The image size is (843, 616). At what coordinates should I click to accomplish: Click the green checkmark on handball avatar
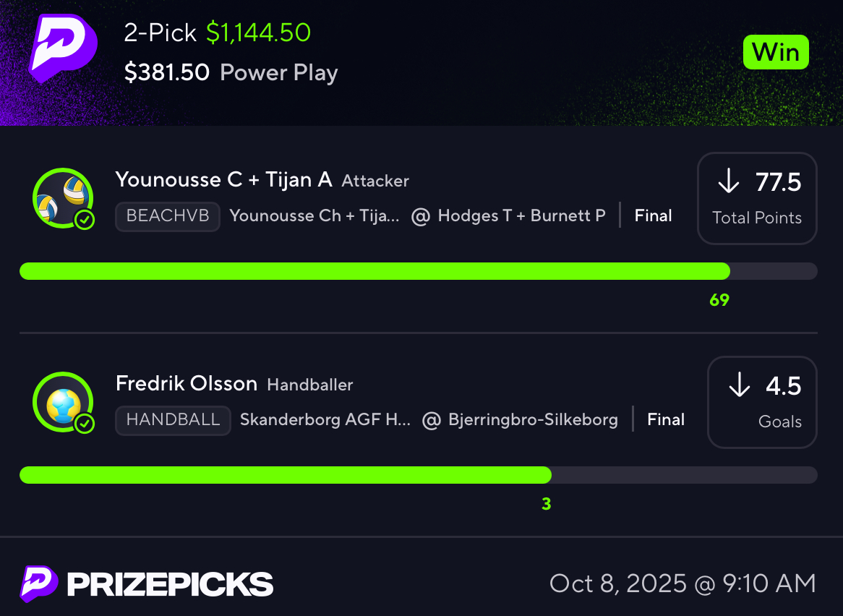85,424
